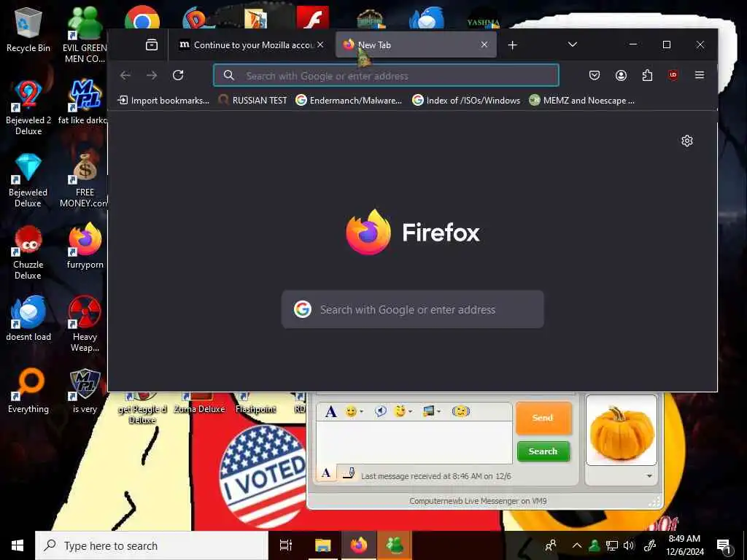Screen dimensions: 747x560
Task: Open emoticon picker smiley in Messenger
Action: [x=351, y=411]
